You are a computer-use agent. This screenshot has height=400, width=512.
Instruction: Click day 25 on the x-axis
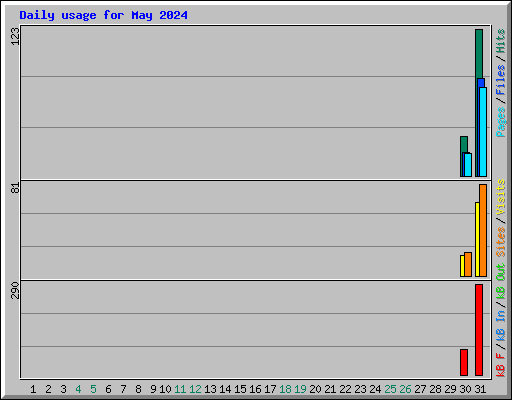390,389
